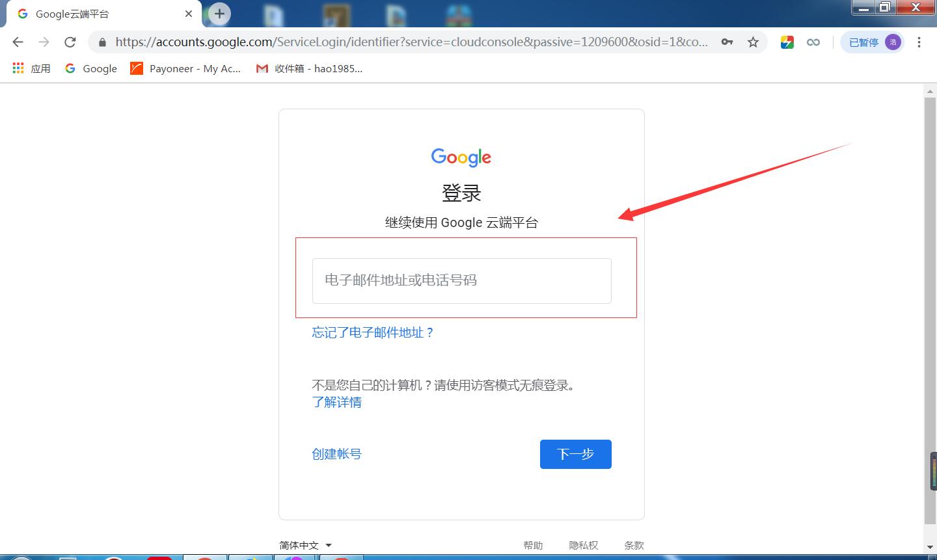Click the browser back arrow
This screenshot has width=937, height=560.
(x=18, y=42)
